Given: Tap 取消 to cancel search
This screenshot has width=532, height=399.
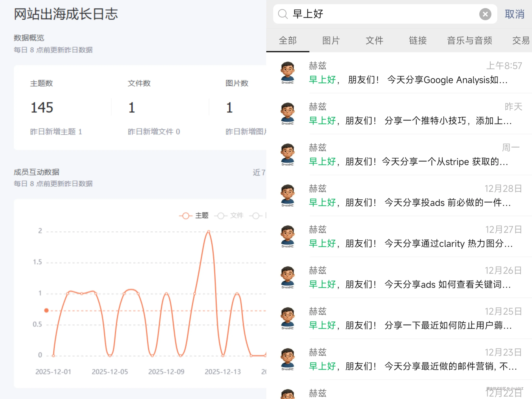Looking at the screenshot, I should coord(514,14).
